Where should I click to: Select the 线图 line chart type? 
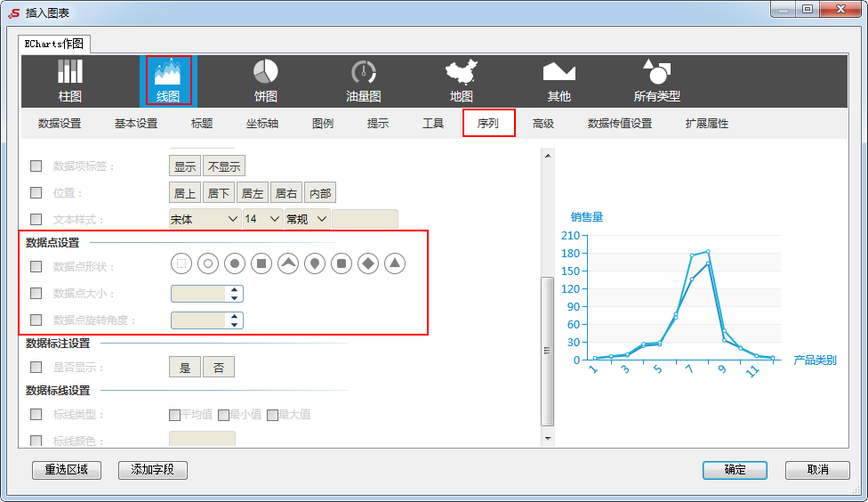pos(168,81)
